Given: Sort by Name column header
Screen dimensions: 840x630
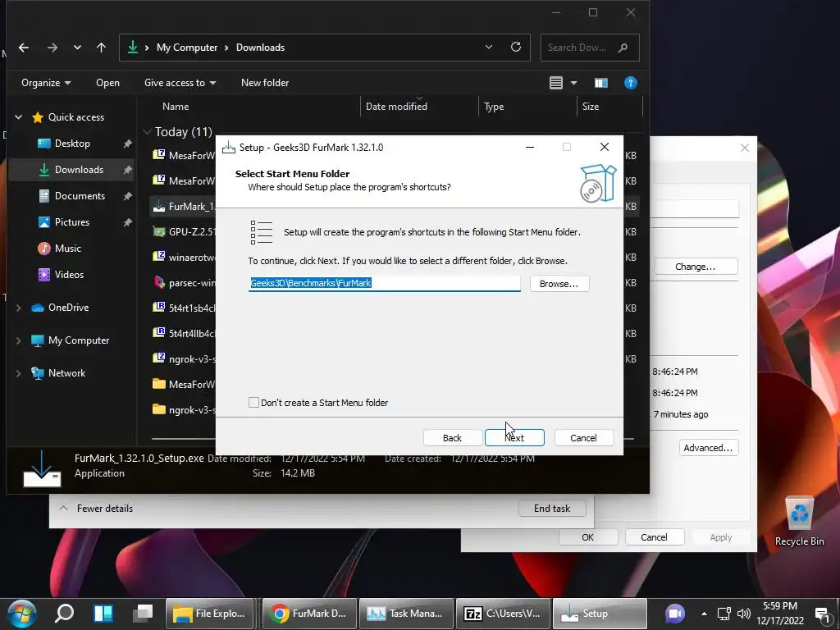Looking at the screenshot, I should [x=176, y=106].
